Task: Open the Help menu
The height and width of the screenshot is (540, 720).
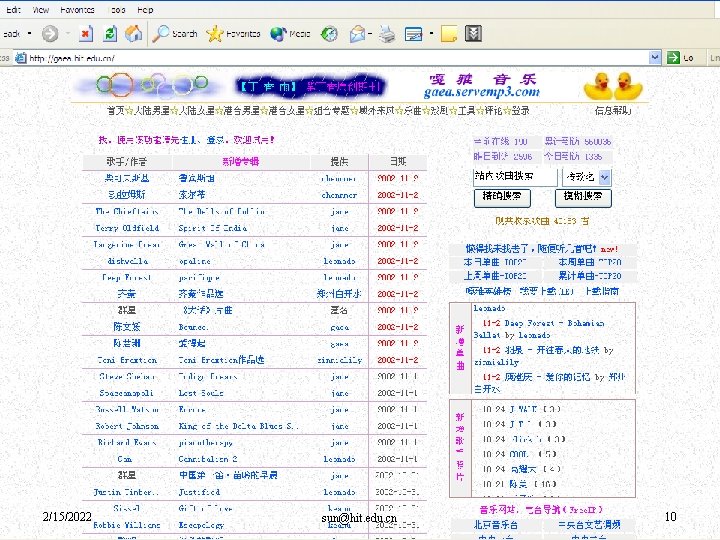Action: (145, 10)
